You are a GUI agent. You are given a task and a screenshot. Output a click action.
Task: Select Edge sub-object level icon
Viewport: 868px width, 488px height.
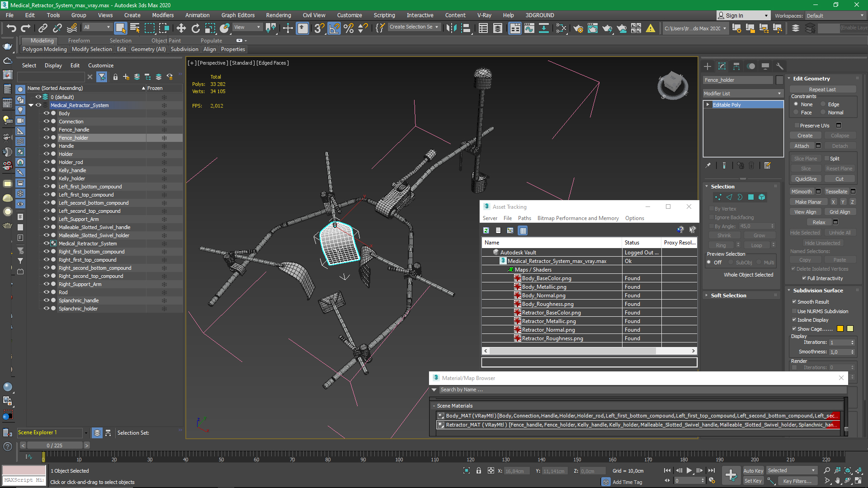pos(729,197)
